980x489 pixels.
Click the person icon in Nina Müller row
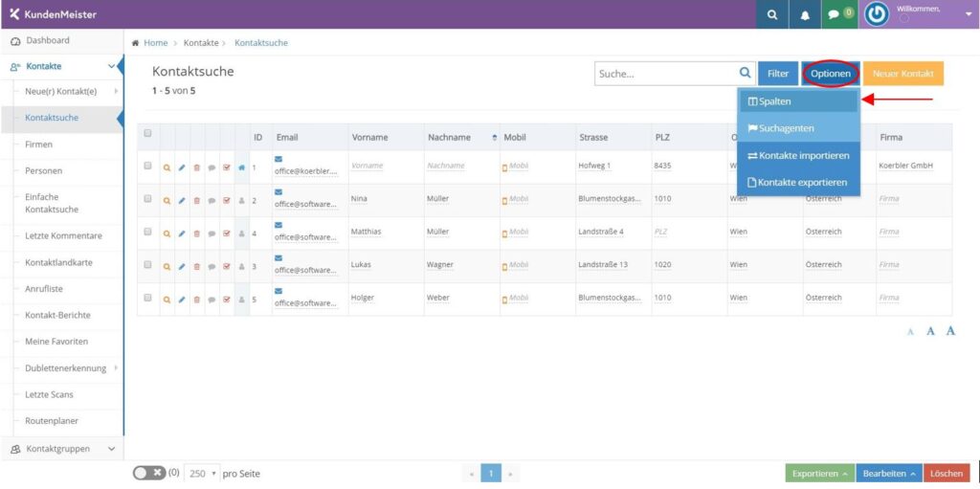(242, 200)
